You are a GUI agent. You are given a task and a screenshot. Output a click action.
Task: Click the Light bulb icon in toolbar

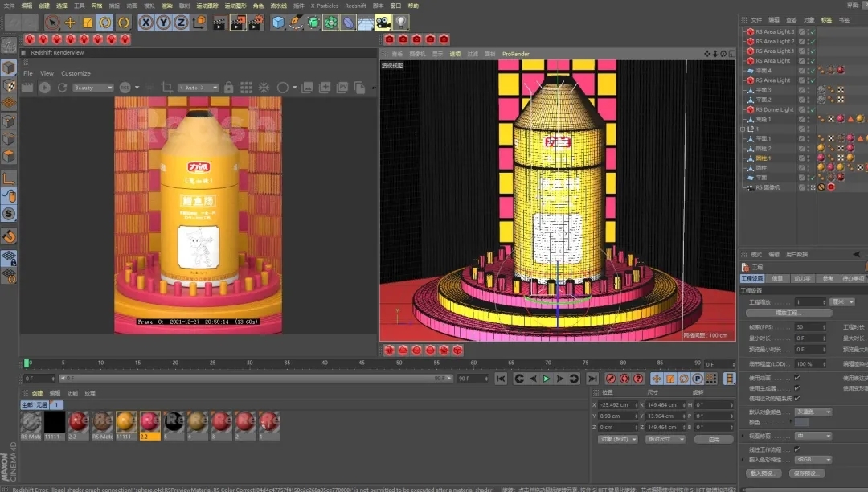401,23
